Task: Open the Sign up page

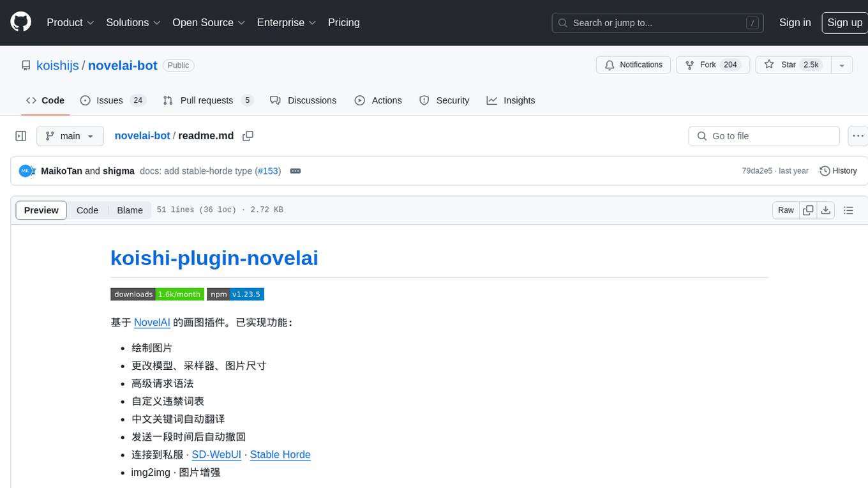Action: [x=844, y=22]
